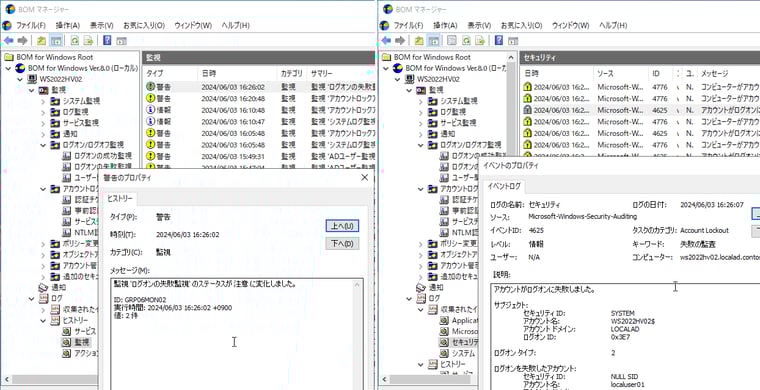This screenshot has height=390, width=760.
Task: Click Forward arrow in left window toolbar
Action: (x=22, y=41)
